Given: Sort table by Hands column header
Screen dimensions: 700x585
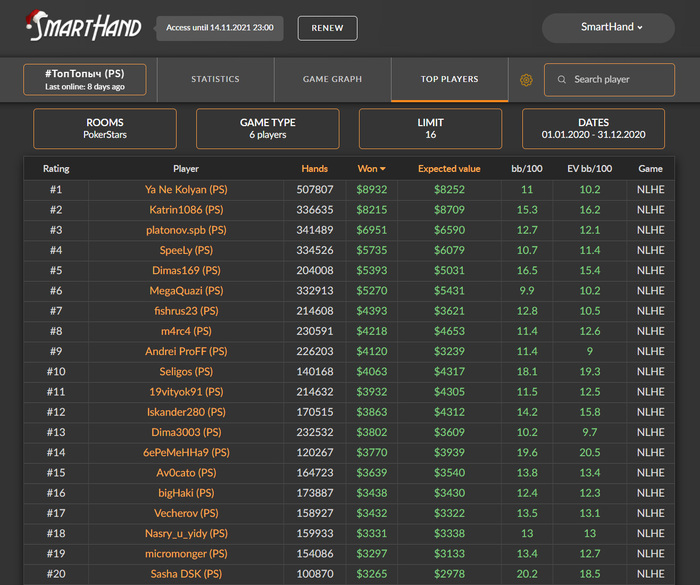Looking at the screenshot, I should pyautogui.click(x=314, y=169).
